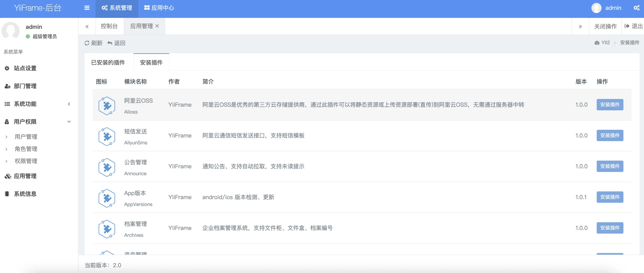Switch to the 控制台 tab
This screenshot has height=273, width=644.
tap(109, 26)
